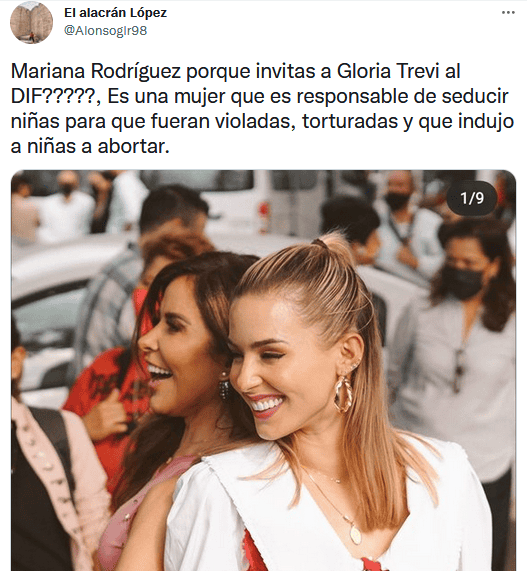Click the tweet text line ending 'a abortar.'
The image size is (527, 571).
tap(90, 146)
